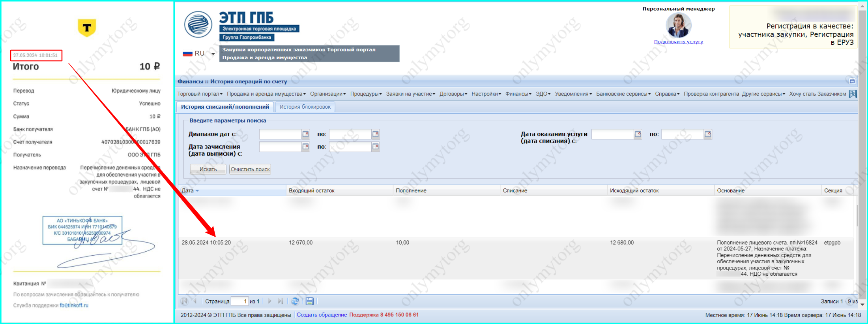868x324 pixels.
Task: Open the 'Уведомления' menu
Action: click(573, 94)
